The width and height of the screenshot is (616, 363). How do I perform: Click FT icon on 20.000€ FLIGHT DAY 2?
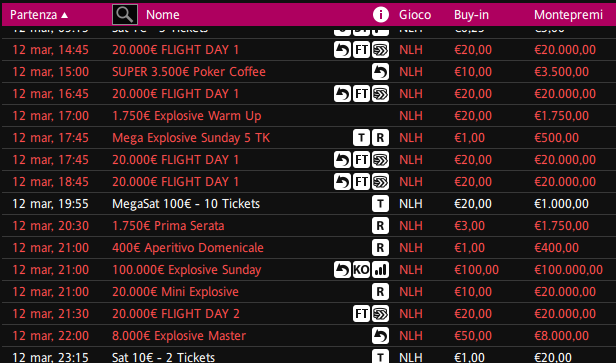(x=361, y=314)
